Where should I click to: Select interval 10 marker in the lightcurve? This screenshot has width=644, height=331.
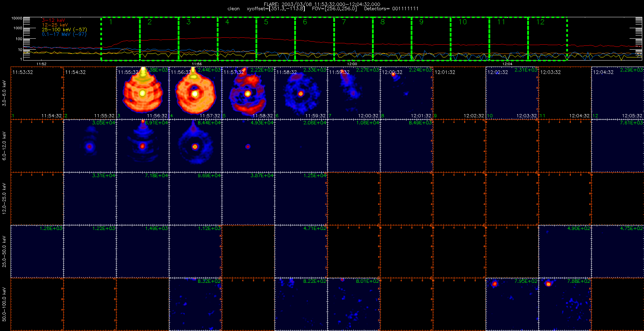tap(462, 22)
